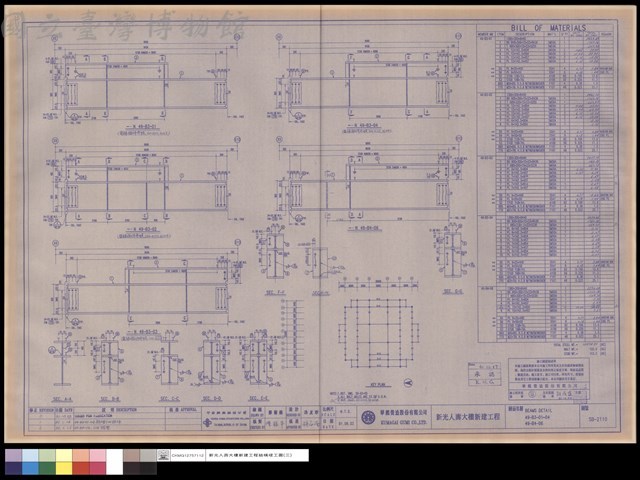This screenshot has height=480, width=640.
Task: Click the project title 新光人壽大樓新建工程
Action: [x=468, y=417]
